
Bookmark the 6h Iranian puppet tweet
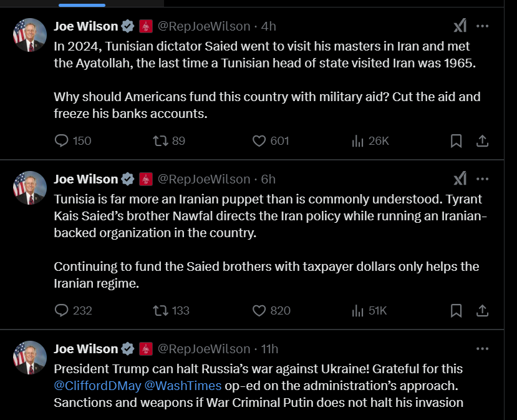(x=456, y=310)
